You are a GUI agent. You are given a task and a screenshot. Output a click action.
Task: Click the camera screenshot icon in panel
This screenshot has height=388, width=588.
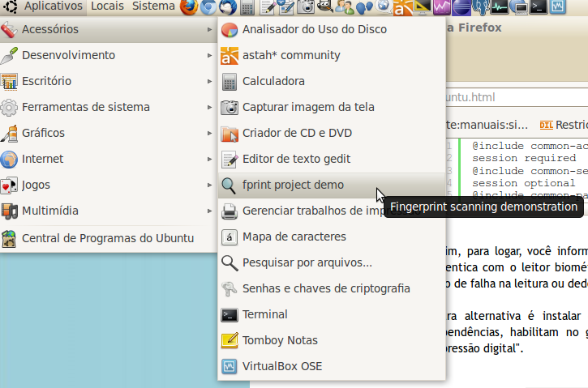pos(305,8)
